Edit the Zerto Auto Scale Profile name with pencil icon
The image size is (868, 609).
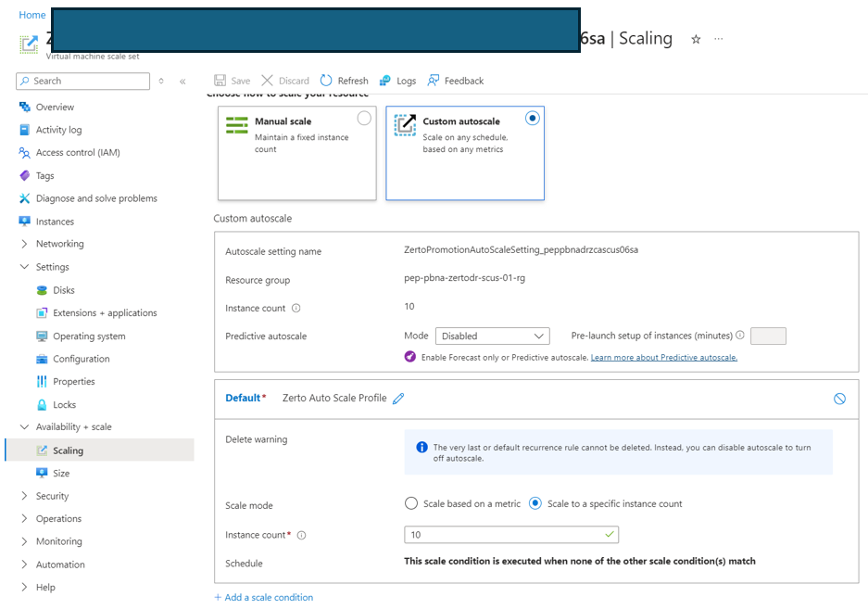(399, 398)
